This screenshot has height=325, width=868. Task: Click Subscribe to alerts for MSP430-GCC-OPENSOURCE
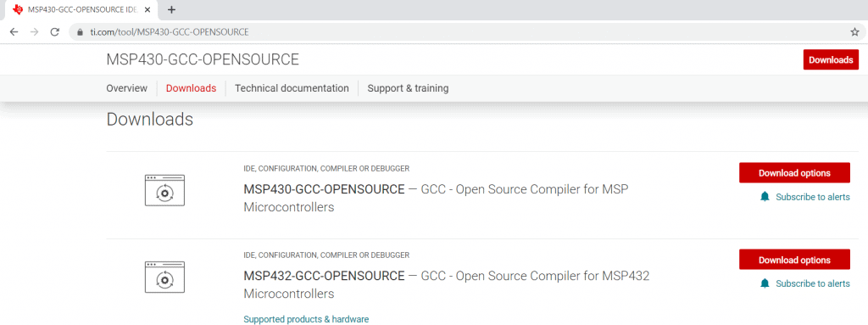tap(813, 197)
